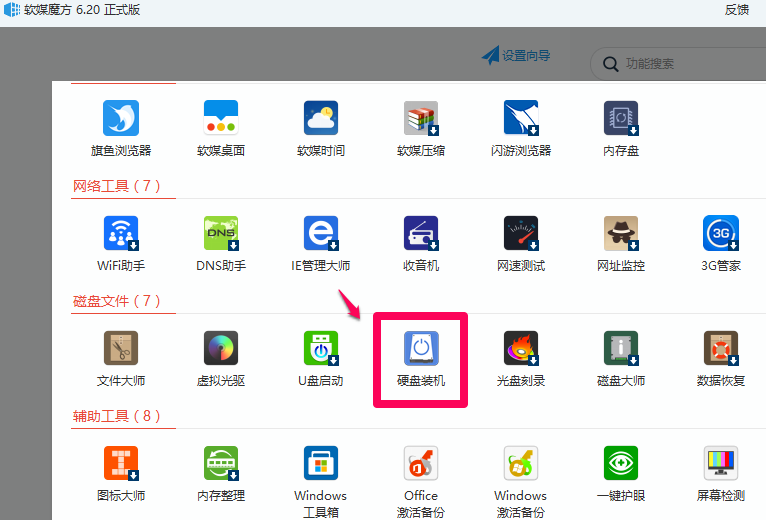
Task: Open 软媒压缩 archive tool
Action: pyautogui.click(x=421, y=119)
